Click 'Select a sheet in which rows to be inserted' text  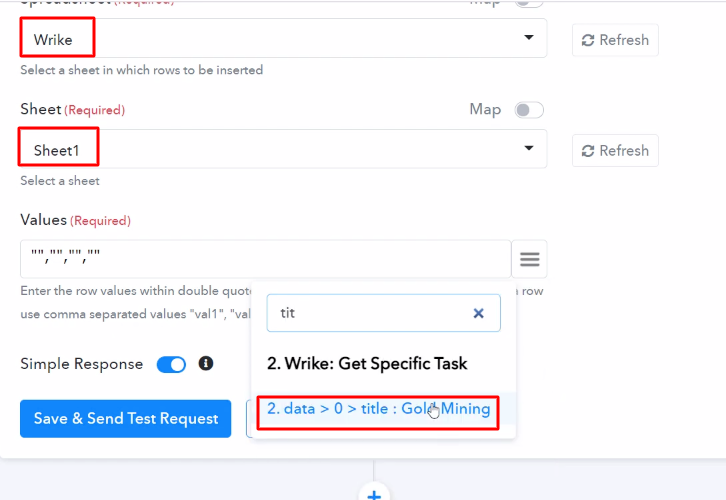[142, 70]
